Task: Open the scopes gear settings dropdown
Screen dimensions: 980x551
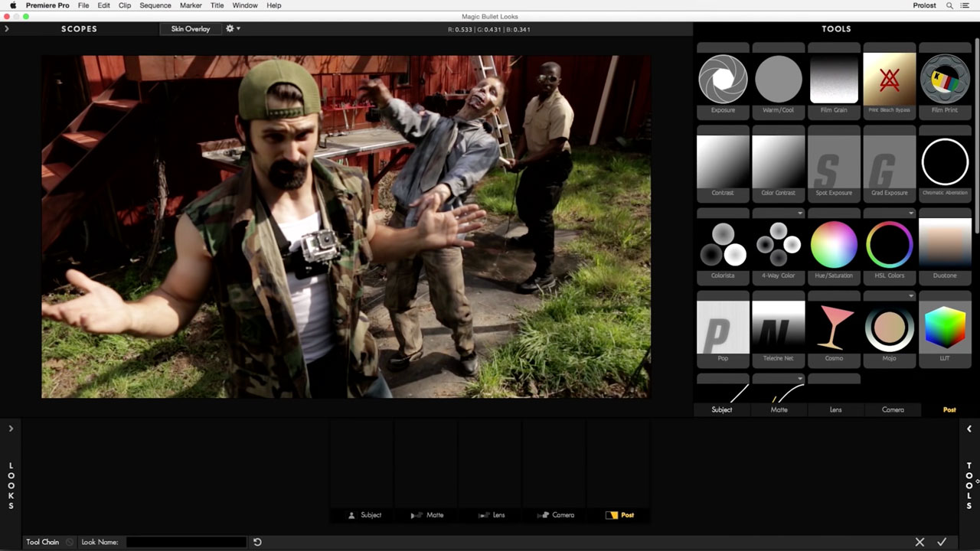Action: pyautogui.click(x=233, y=28)
